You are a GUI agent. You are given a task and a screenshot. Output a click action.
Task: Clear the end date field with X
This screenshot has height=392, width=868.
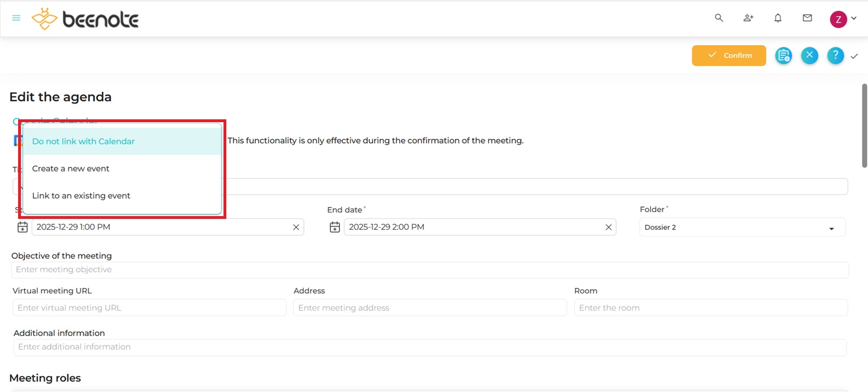608,227
